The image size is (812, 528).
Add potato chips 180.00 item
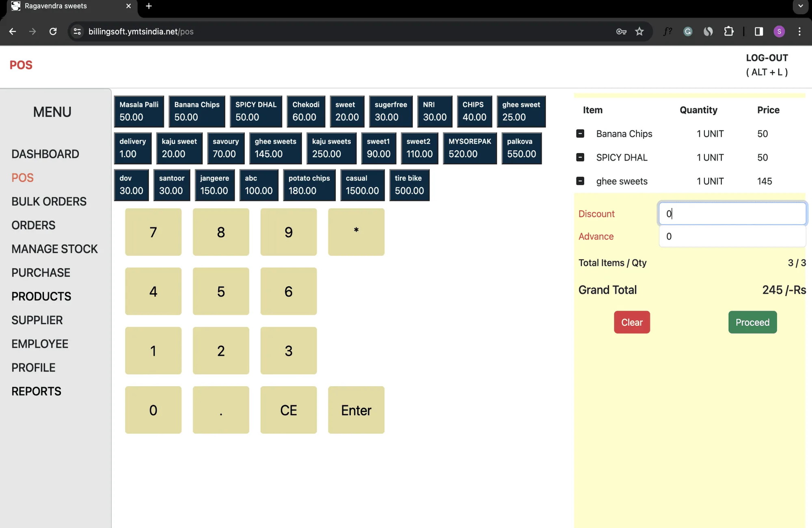[309, 185]
